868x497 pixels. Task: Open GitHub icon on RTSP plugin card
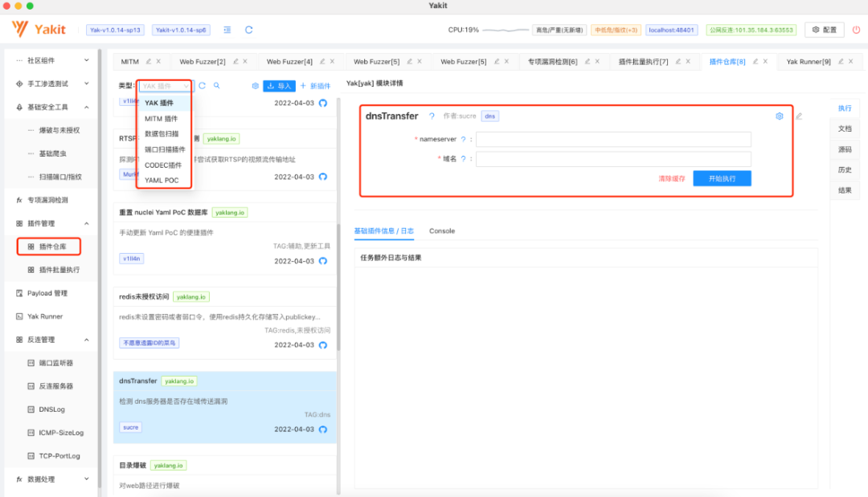pos(323,177)
